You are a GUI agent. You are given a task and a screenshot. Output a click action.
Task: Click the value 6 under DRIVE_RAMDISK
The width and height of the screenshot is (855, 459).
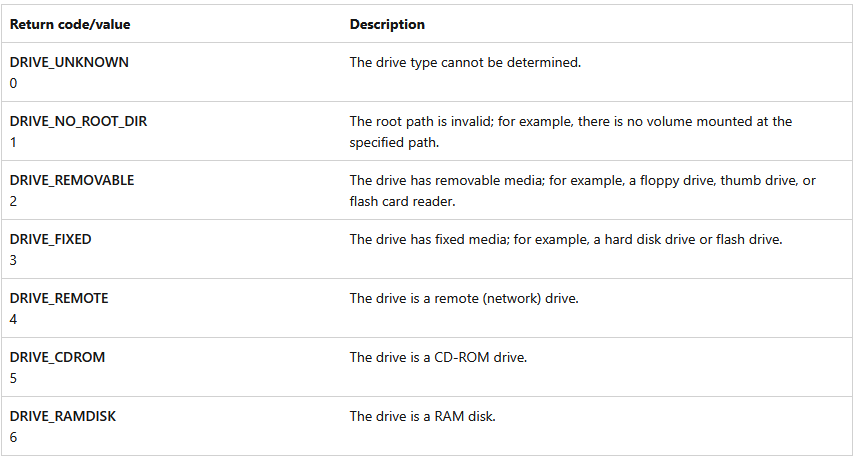click(14, 437)
